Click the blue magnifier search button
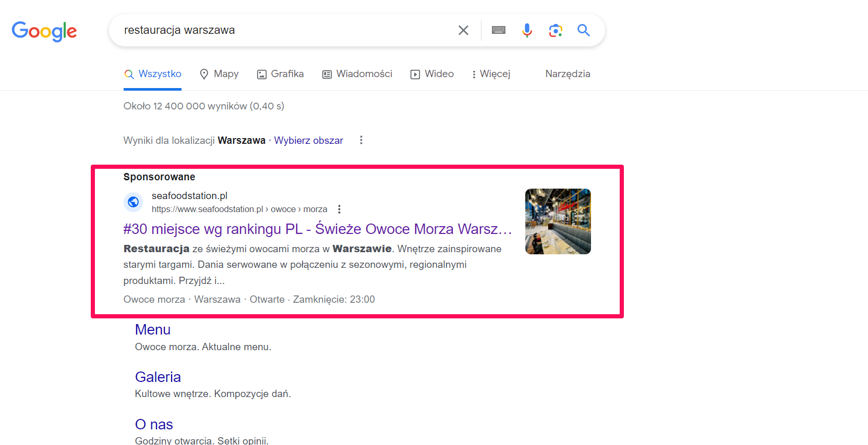Image resolution: width=868 pixels, height=445 pixels. point(584,30)
